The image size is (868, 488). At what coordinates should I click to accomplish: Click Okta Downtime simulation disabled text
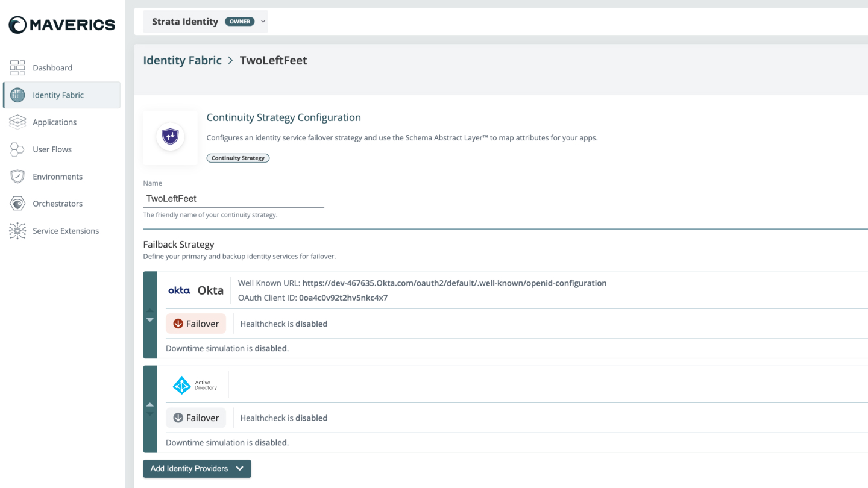pos(227,348)
